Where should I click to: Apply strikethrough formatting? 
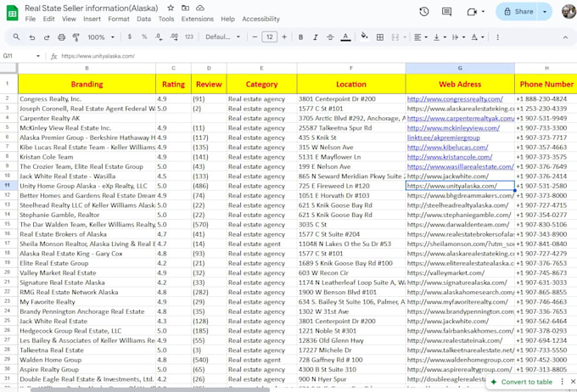click(330, 36)
